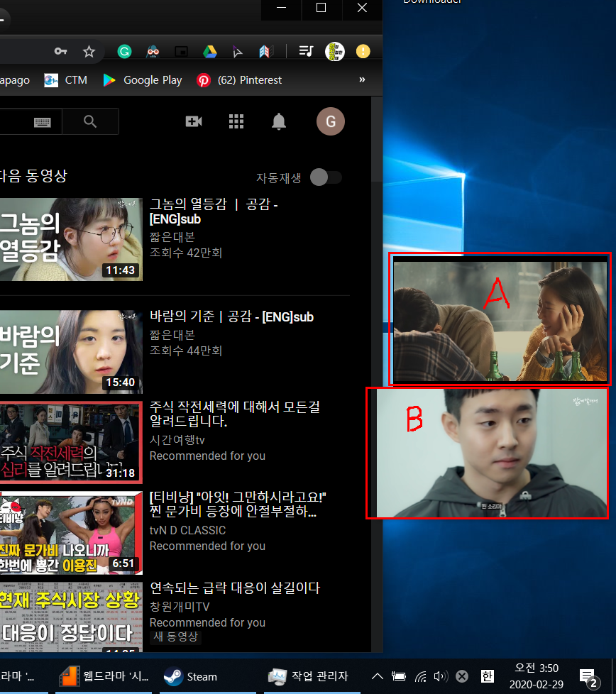Open the Papago bookmark
This screenshot has width=616, height=694.
(x=15, y=80)
